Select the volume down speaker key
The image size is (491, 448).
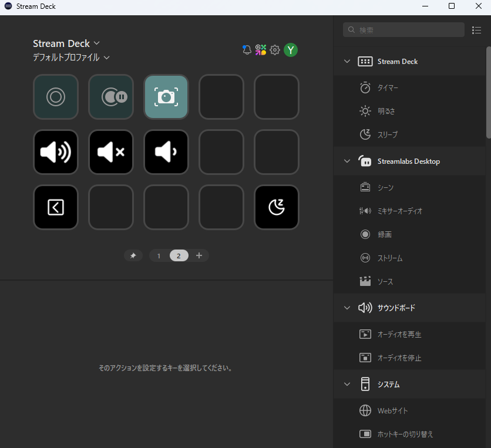[166, 152]
